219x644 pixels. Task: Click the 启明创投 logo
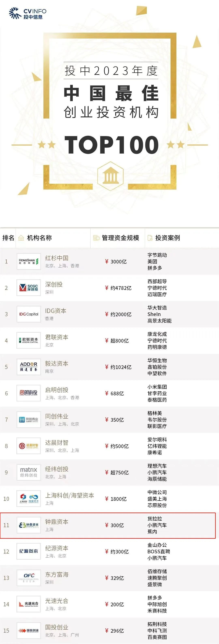pyautogui.click(x=29, y=393)
